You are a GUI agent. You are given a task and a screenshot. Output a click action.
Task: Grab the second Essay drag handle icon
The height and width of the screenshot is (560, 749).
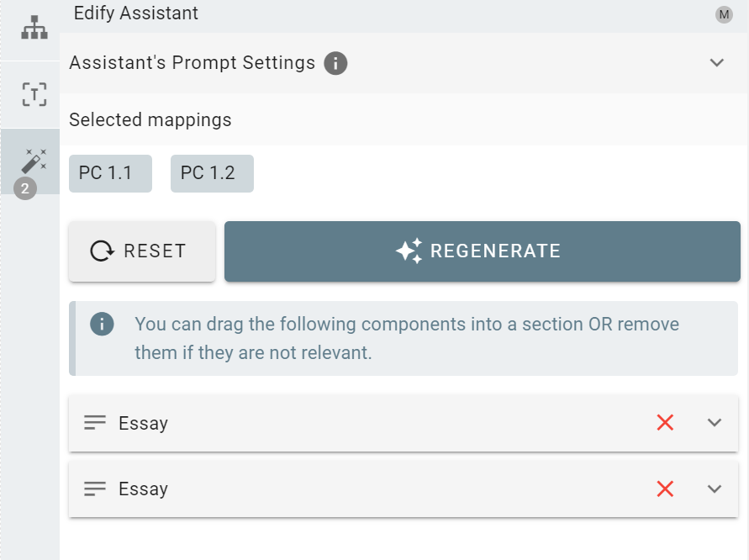[95, 489]
